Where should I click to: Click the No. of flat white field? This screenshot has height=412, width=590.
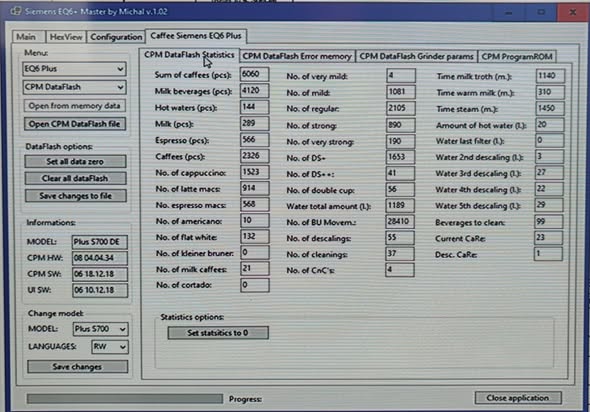(254, 237)
